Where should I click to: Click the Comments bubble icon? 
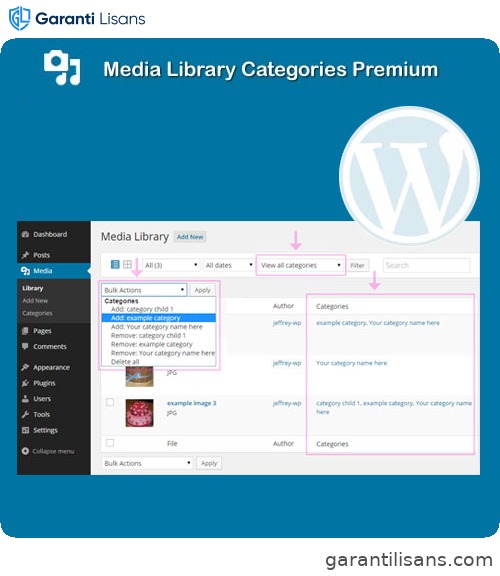click(x=25, y=346)
